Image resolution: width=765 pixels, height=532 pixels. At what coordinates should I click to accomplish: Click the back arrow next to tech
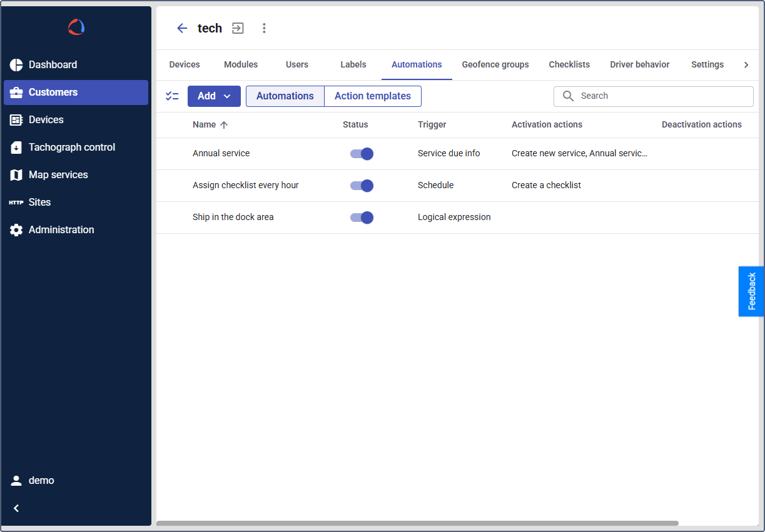tap(182, 28)
